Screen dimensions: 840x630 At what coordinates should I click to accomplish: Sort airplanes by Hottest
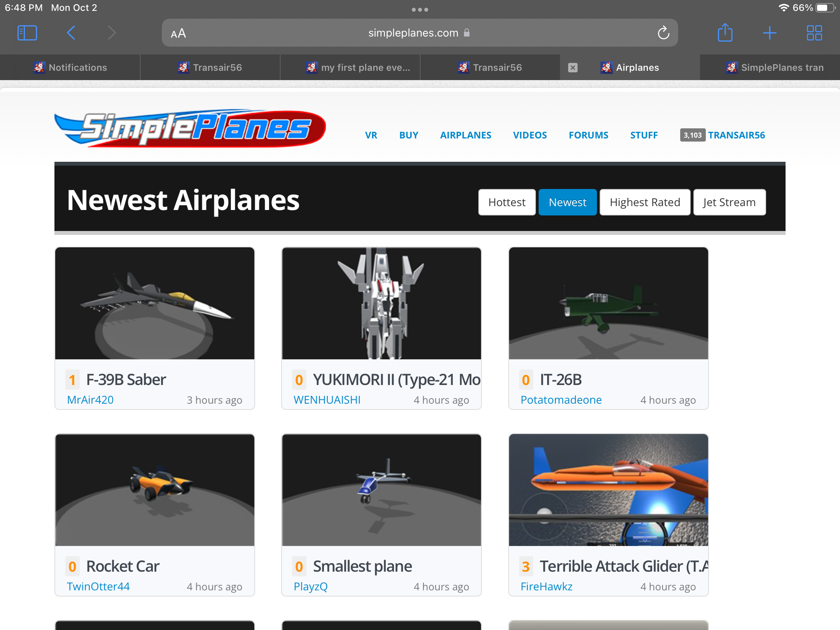[507, 202]
